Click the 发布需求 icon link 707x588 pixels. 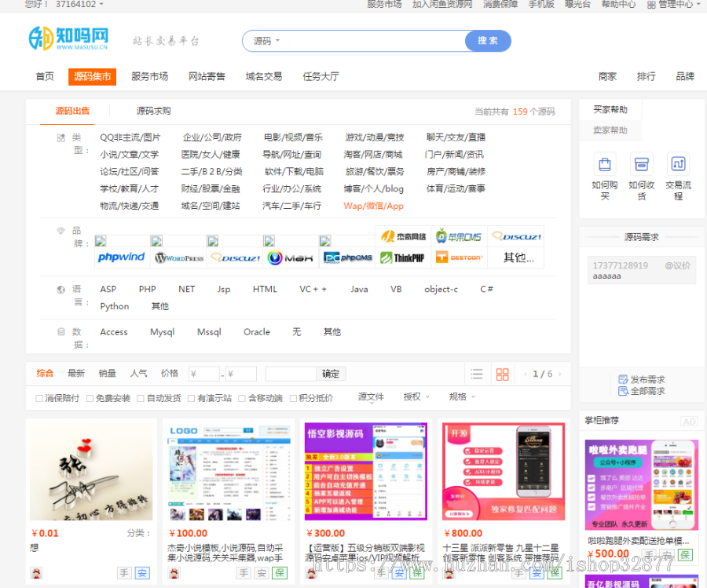point(642,379)
